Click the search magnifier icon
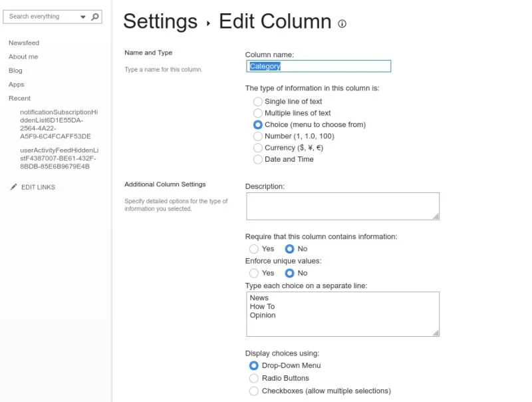Viewport: 532px width, 402px height. (95, 16)
